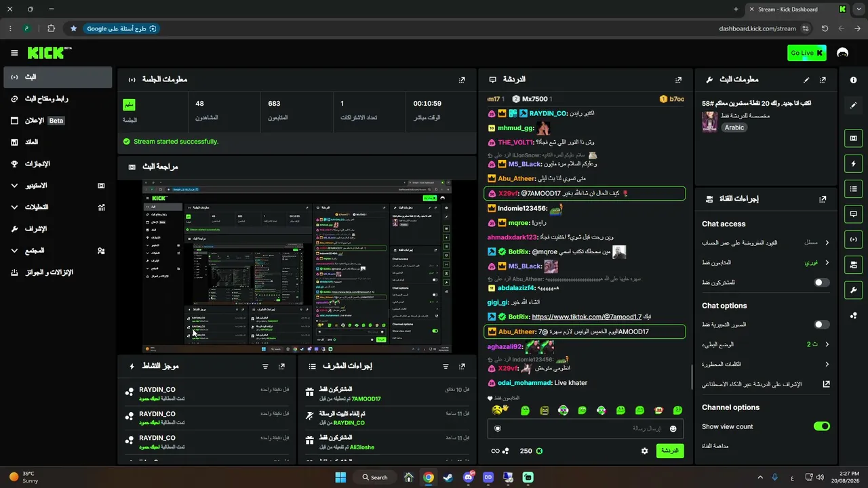Pop out the معلومات البث panel
Image resolution: width=868 pixels, height=488 pixels.
click(823, 80)
